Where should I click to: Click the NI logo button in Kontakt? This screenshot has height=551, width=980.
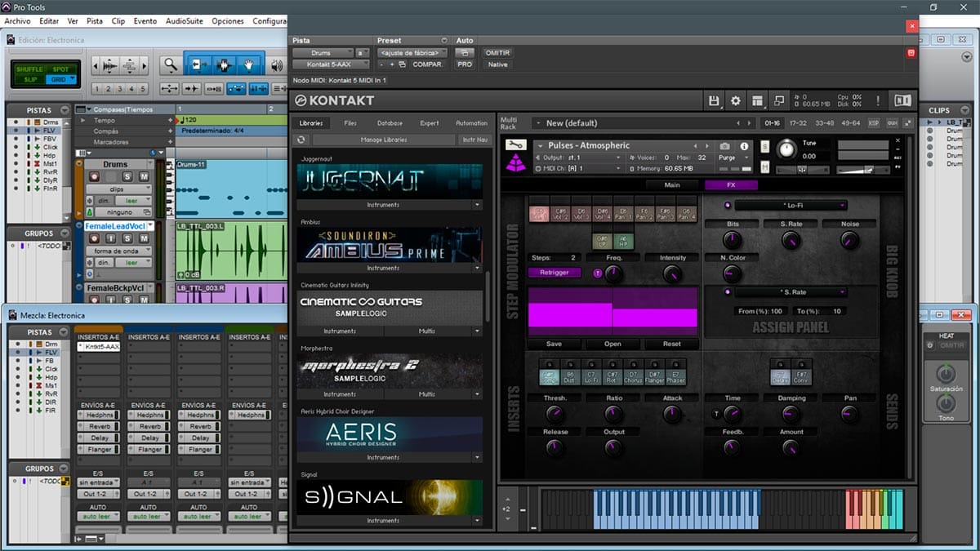click(x=902, y=100)
